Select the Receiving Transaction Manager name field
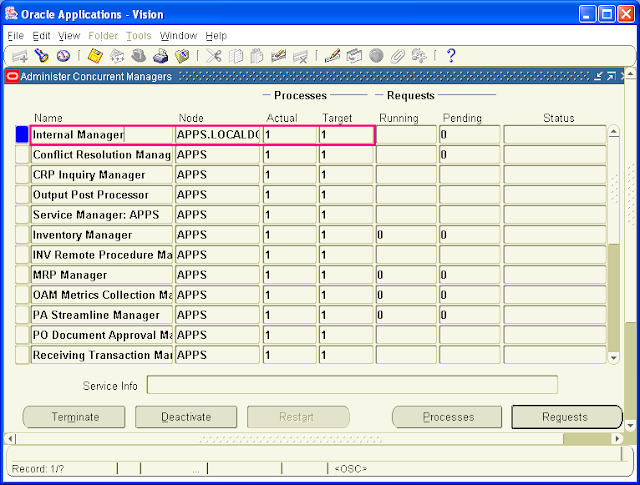The height and width of the screenshot is (485, 640). tap(102, 355)
